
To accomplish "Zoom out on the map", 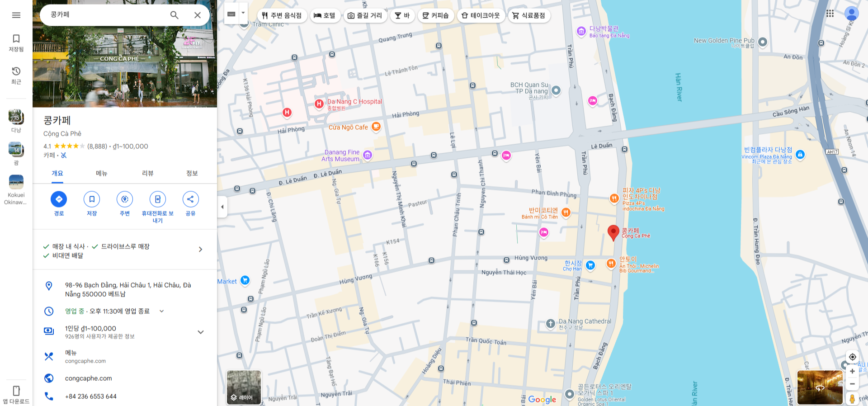I will click(852, 384).
